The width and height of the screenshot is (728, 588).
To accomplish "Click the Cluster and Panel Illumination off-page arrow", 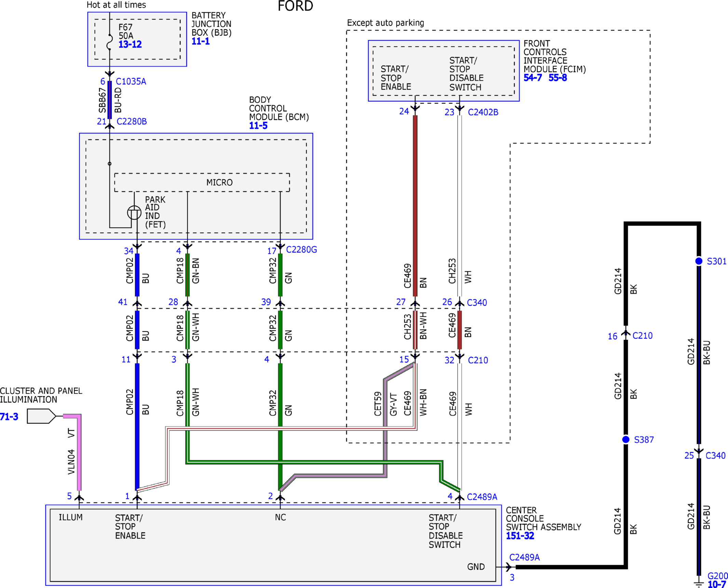I will click(41, 416).
